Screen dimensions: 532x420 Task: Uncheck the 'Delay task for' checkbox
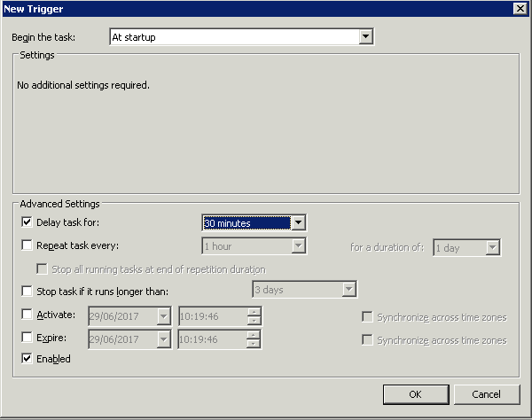pyautogui.click(x=27, y=222)
